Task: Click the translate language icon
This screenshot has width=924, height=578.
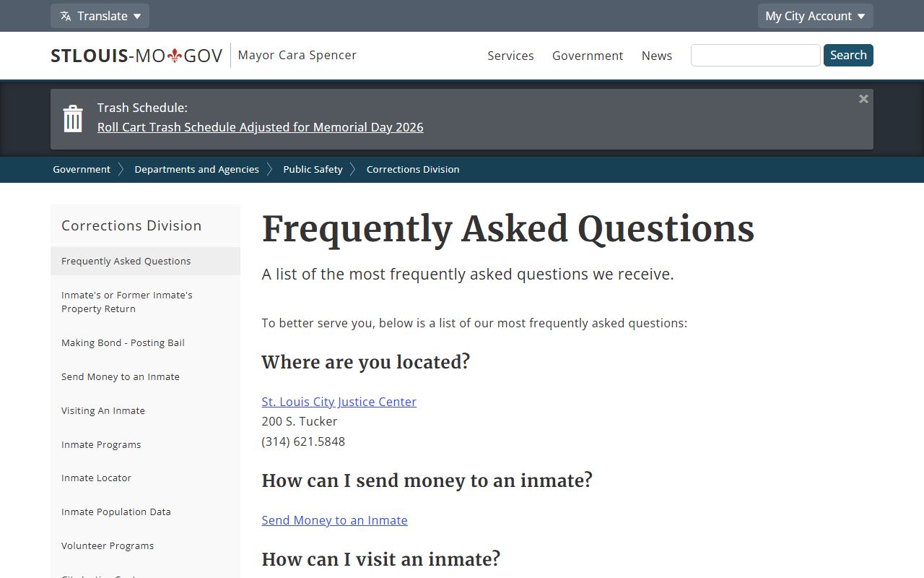Action: [x=66, y=16]
